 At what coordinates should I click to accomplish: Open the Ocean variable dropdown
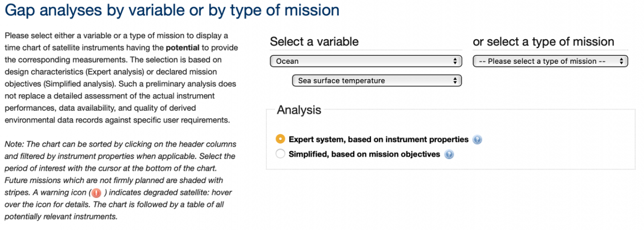(x=366, y=61)
